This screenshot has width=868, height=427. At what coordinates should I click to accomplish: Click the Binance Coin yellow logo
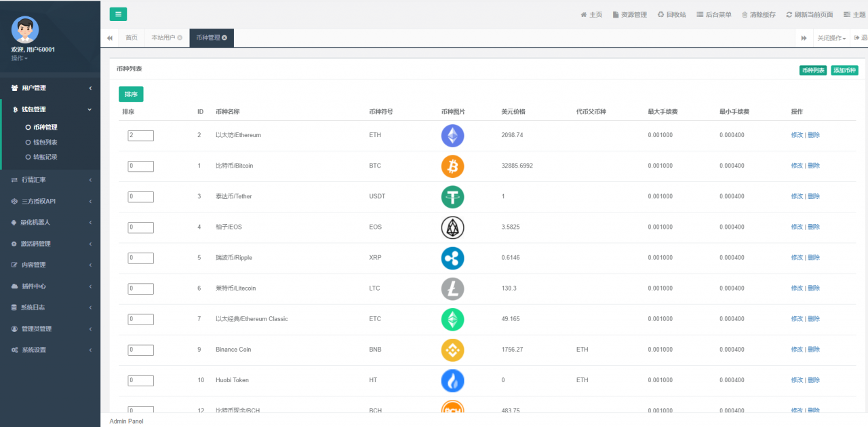(452, 350)
